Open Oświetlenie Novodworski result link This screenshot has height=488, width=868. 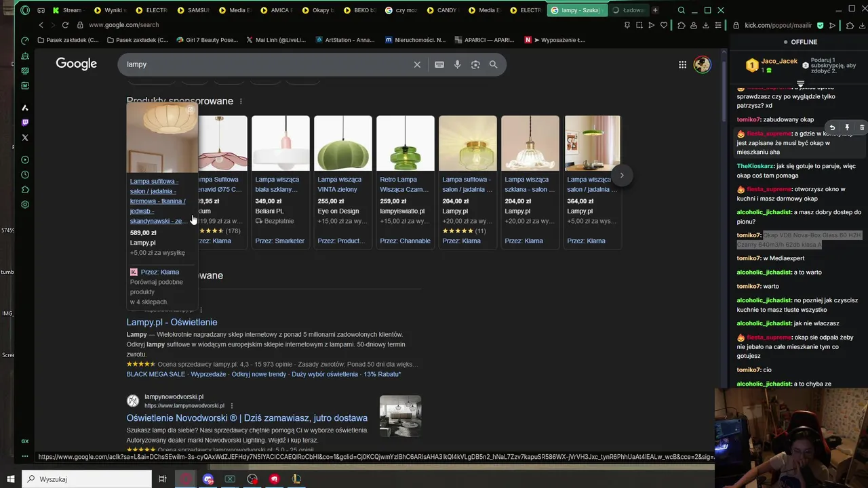247,418
